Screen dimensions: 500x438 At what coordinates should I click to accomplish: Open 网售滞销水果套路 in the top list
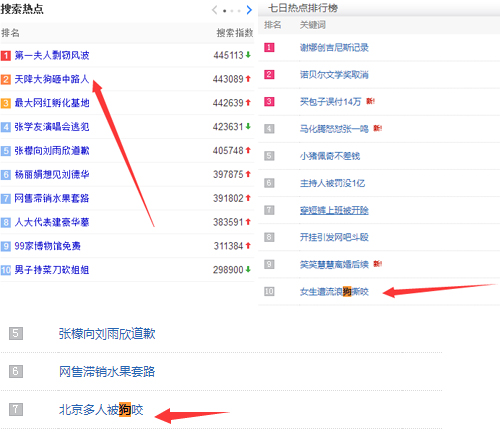52,198
